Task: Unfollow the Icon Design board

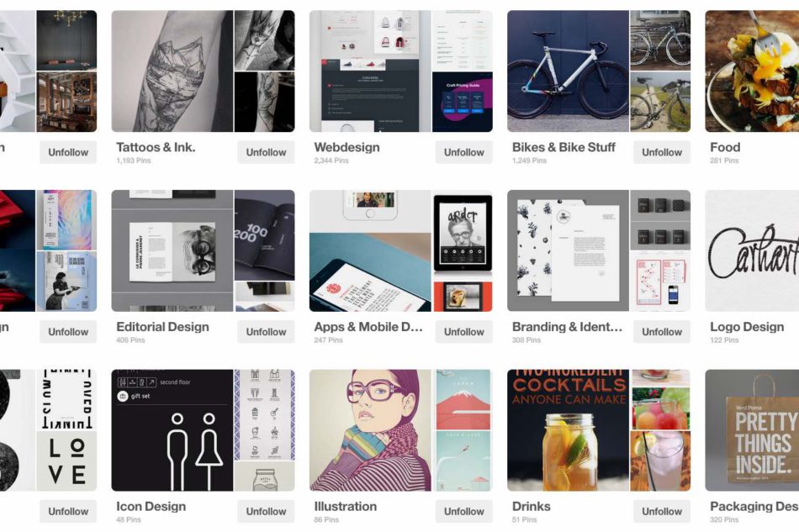Action: [266, 511]
